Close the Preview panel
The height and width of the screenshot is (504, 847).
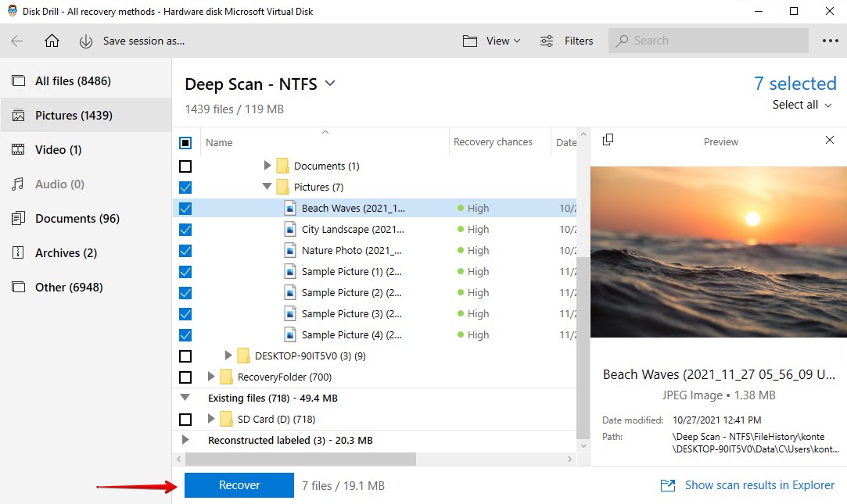[830, 140]
